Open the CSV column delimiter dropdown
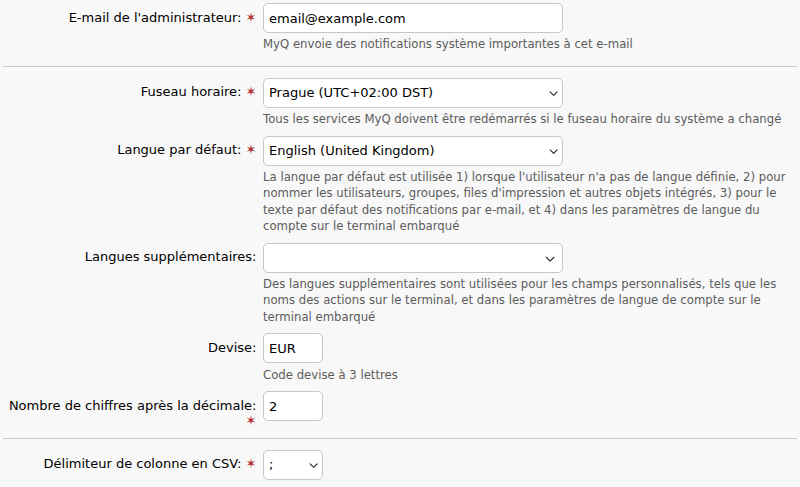This screenshot has height=487, width=800. [x=293, y=465]
